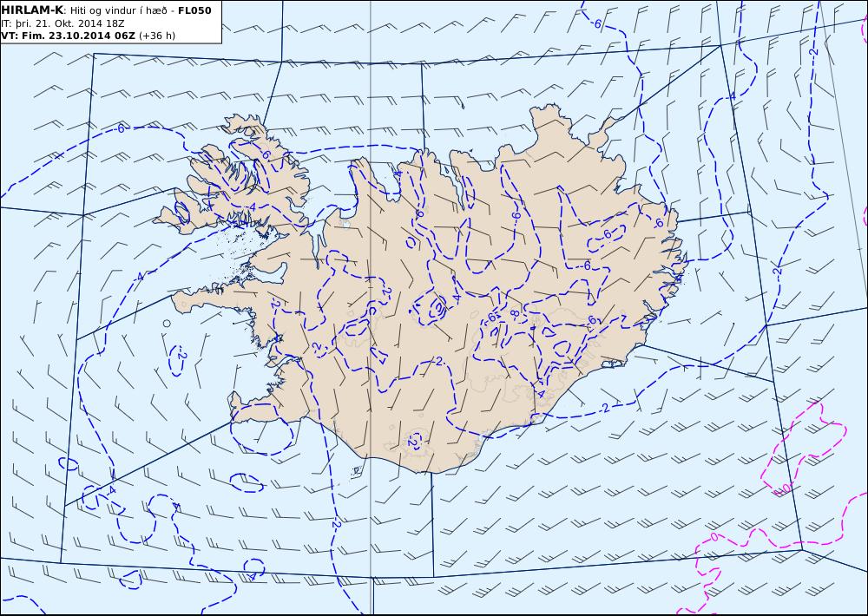Click the 'VT: Fim. 23.10.2014 06Z' valid time

pos(68,36)
